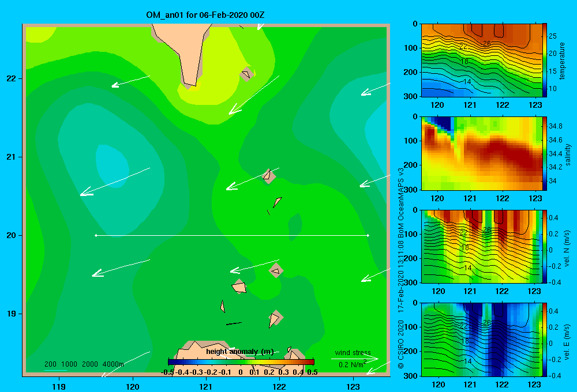The width and height of the screenshot is (577, 392).
Task: Click the "vel. E (m/s)" axis label
Action: pos(567,341)
